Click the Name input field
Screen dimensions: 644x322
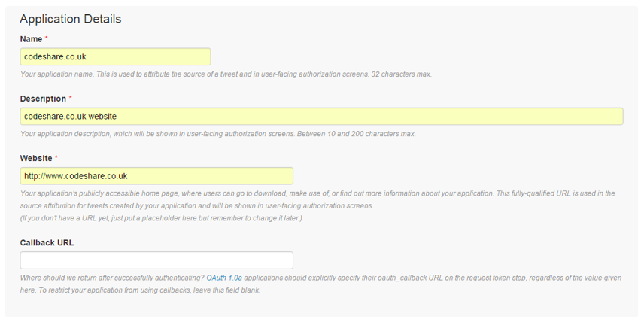pos(115,56)
